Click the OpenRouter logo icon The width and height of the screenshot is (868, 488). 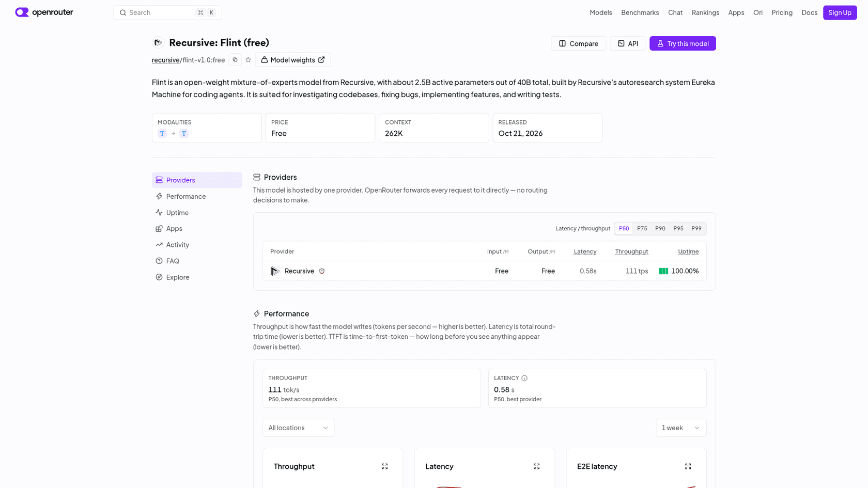tap(22, 12)
